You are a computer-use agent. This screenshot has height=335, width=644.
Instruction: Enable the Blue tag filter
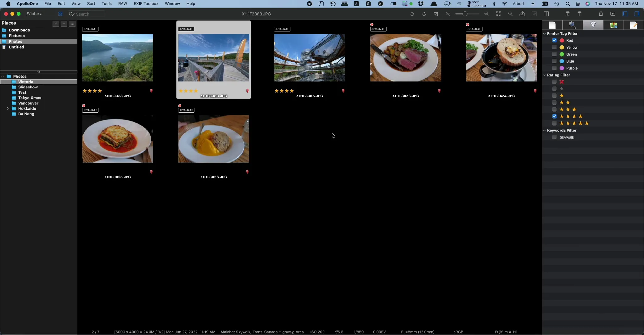tap(554, 61)
